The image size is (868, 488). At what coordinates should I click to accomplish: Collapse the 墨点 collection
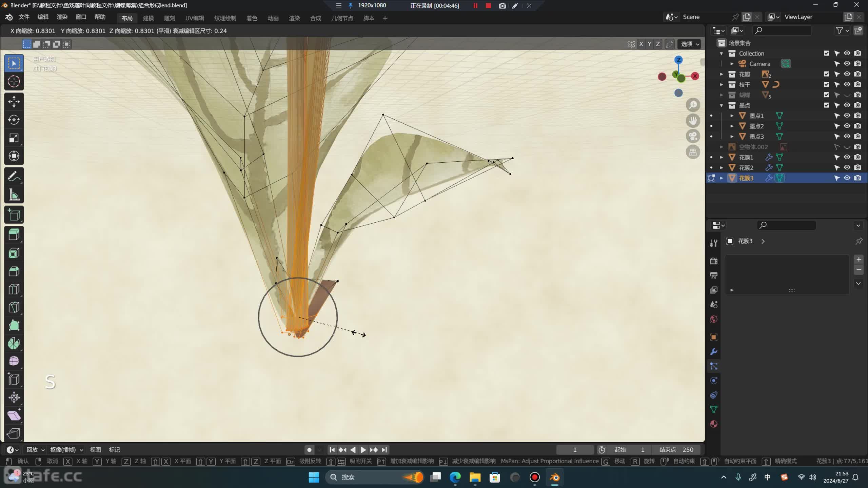click(x=722, y=105)
